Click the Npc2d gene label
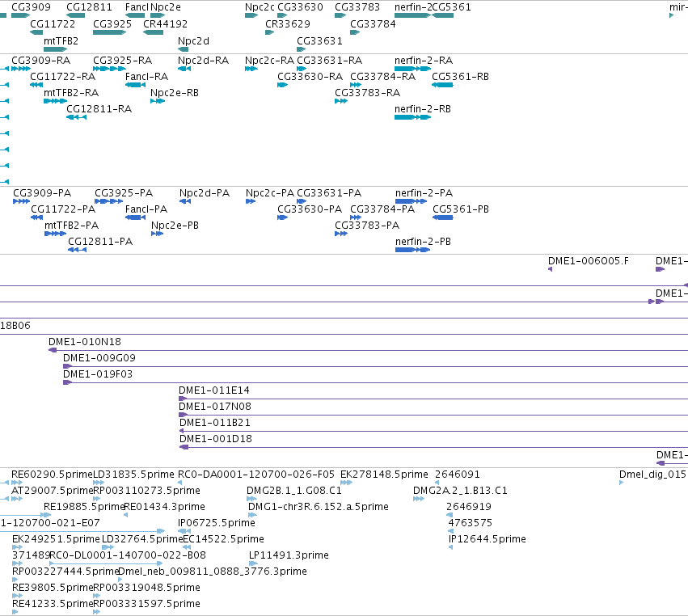This screenshot has height=616, width=688. pyautogui.click(x=193, y=40)
